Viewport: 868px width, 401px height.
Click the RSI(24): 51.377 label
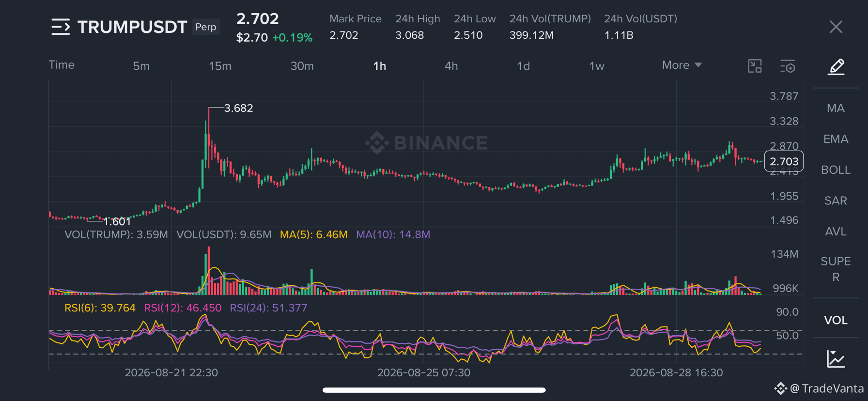pos(268,308)
